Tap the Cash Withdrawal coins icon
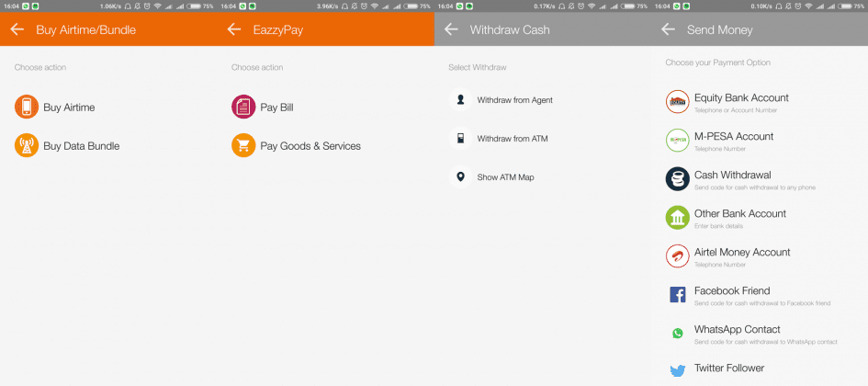The image size is (868, 386). [678, 179]
